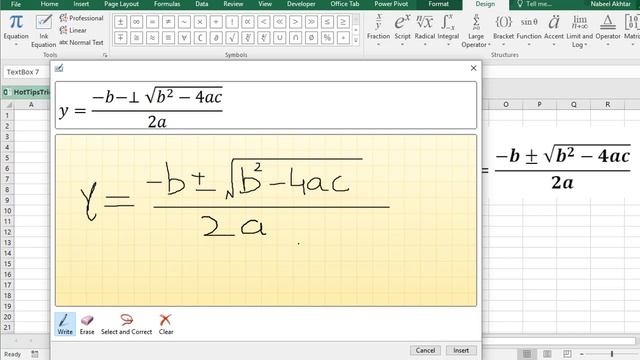640x360 pixels.
Task: Insert the cube root symbol
Action: 248,38
